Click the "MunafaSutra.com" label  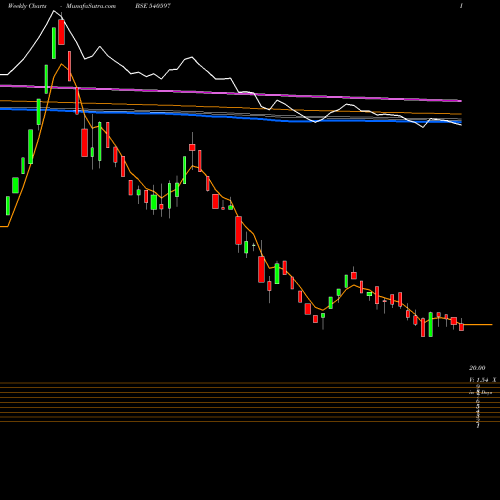tap(91, 6)
